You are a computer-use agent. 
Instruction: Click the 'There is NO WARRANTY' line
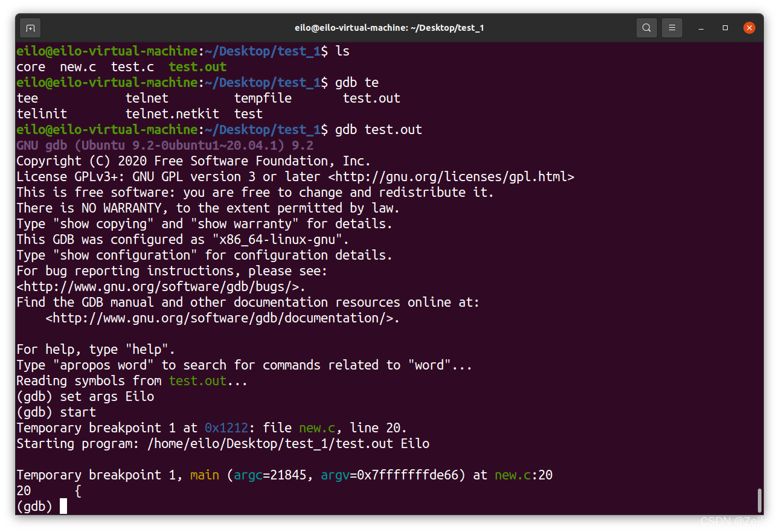pyautogui.click(x=208, y=208)
